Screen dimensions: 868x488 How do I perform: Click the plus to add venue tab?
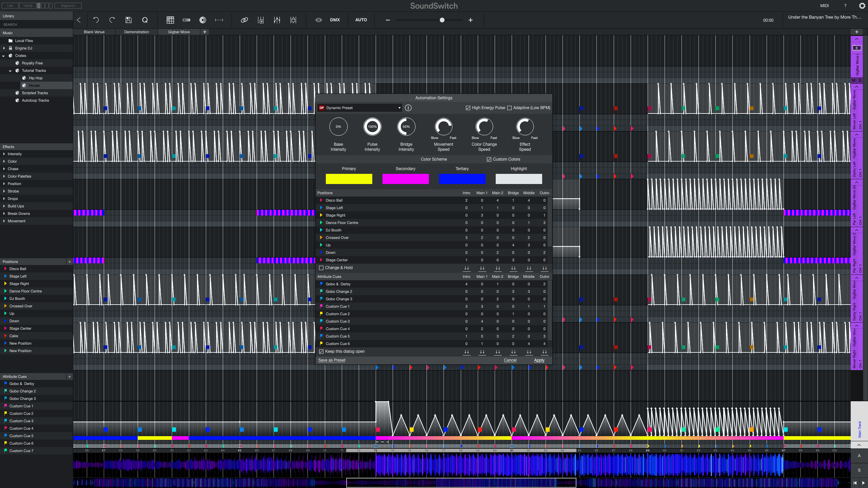(x=204, y=32)
